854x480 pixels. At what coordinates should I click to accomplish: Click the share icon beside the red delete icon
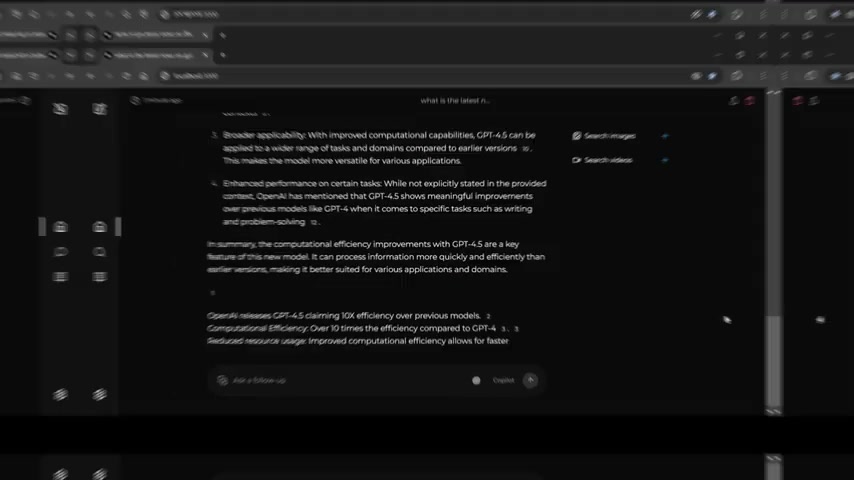(734, 101)
